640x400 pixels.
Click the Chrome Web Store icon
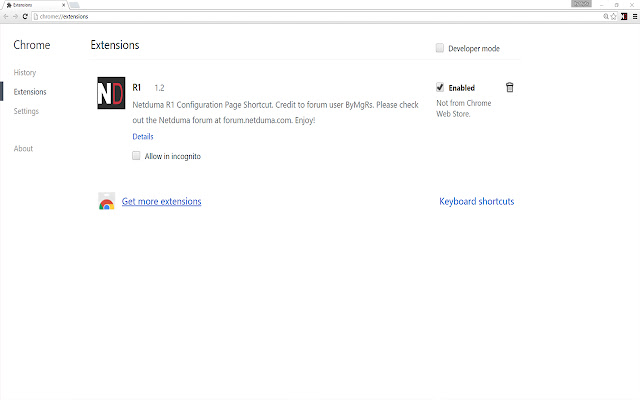click(x=107, y=201)
